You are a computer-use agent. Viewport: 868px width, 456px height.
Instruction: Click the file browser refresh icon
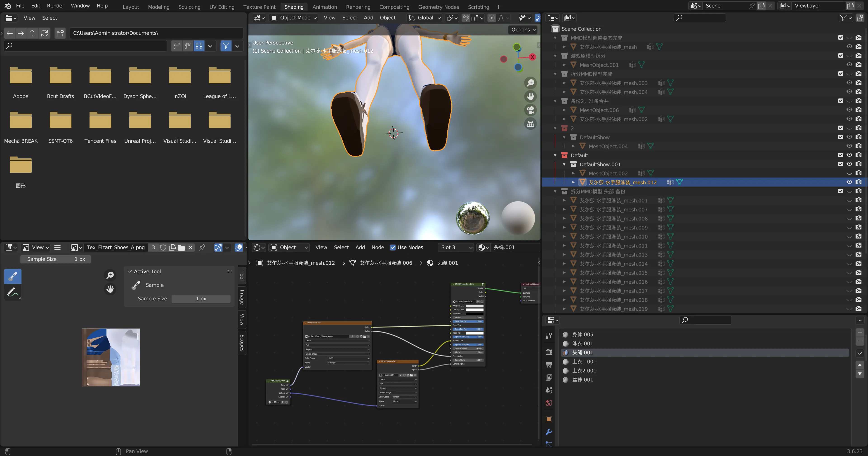click(x=45, y=33)
